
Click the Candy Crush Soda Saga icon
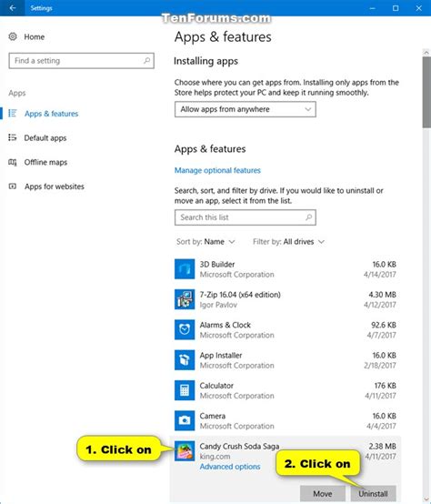(x=185, y=450)
